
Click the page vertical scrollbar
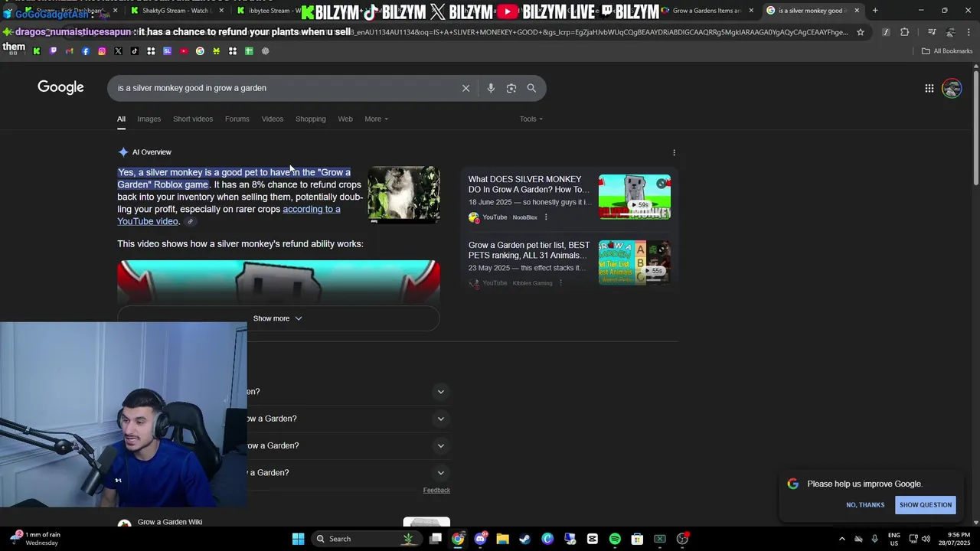click(x=975, y=126)
